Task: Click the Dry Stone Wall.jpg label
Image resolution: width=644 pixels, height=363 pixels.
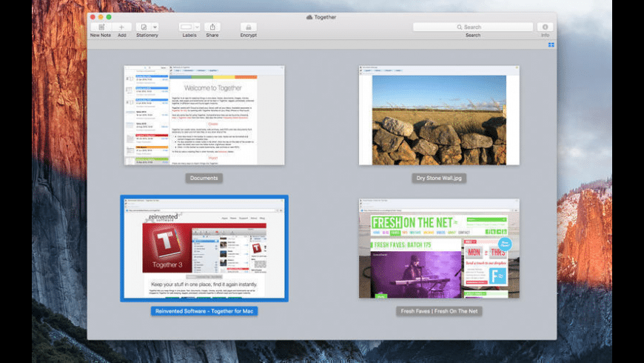Action: (x=439, y=178)
